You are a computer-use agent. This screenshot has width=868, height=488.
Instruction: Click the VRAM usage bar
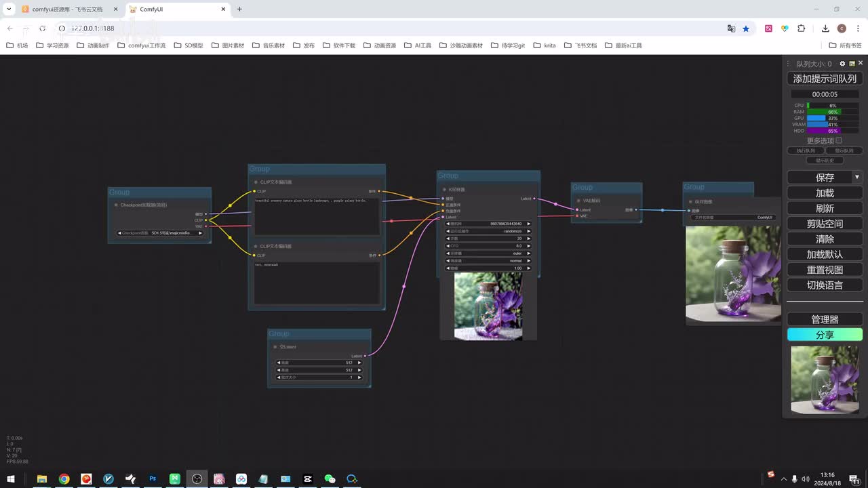point(832,125)
